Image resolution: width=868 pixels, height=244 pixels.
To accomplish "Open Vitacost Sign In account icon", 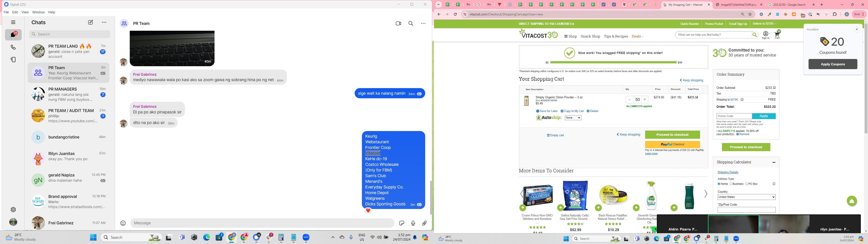I will tap(766, 35).
